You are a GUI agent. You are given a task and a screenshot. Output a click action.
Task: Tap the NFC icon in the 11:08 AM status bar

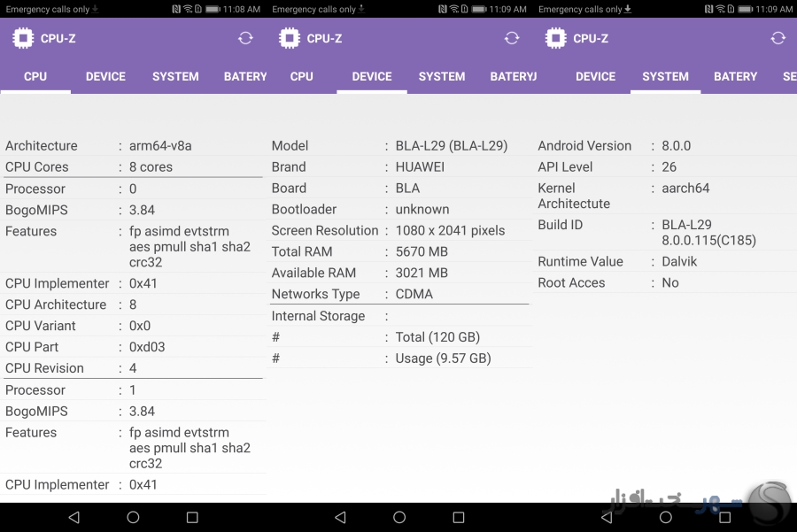point(176,9)
